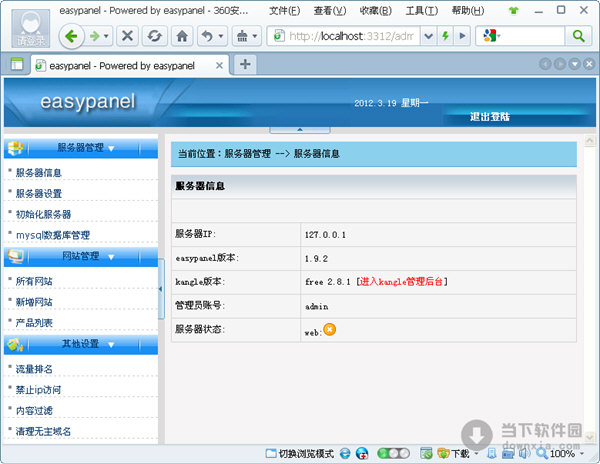The image size is (600, 464).
Task: Open 服务器信息 in the sidebar
Action: click(39, 173)
